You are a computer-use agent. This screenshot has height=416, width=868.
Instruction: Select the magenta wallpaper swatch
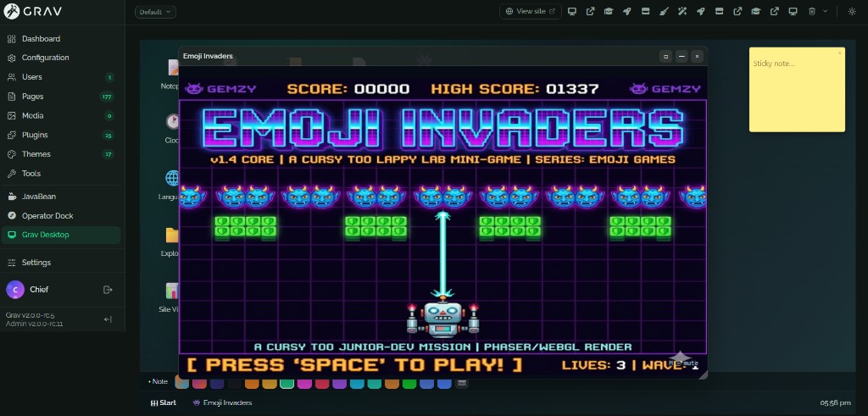pyautogui.click(x=304, y=382)
